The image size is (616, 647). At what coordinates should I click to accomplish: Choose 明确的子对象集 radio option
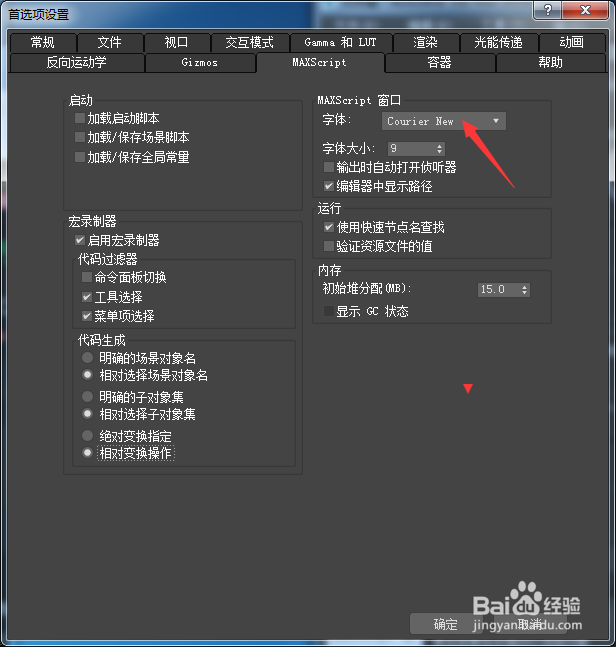click(x=87, y=397)
